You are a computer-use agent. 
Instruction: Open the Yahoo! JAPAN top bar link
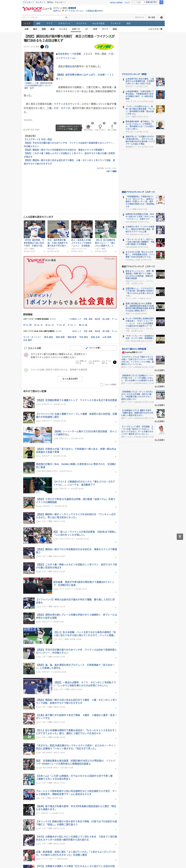(x=116, y=2)
